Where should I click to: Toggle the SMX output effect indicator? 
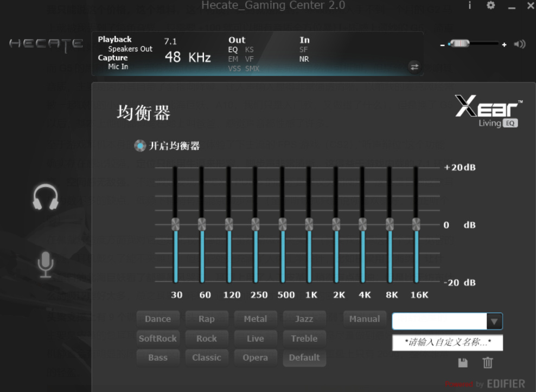click(252, 68)
